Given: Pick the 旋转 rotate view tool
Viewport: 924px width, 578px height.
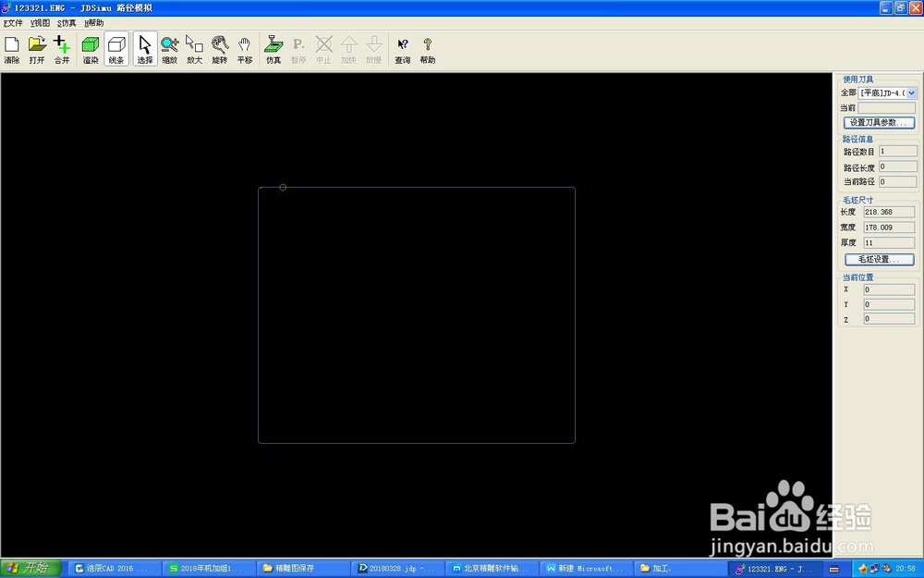Looking at the screenshot, I should pos(220,50).
